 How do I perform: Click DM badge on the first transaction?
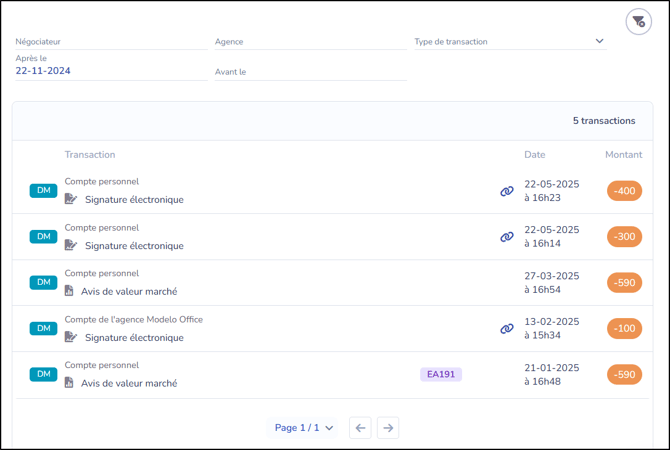tap(44, 191)
